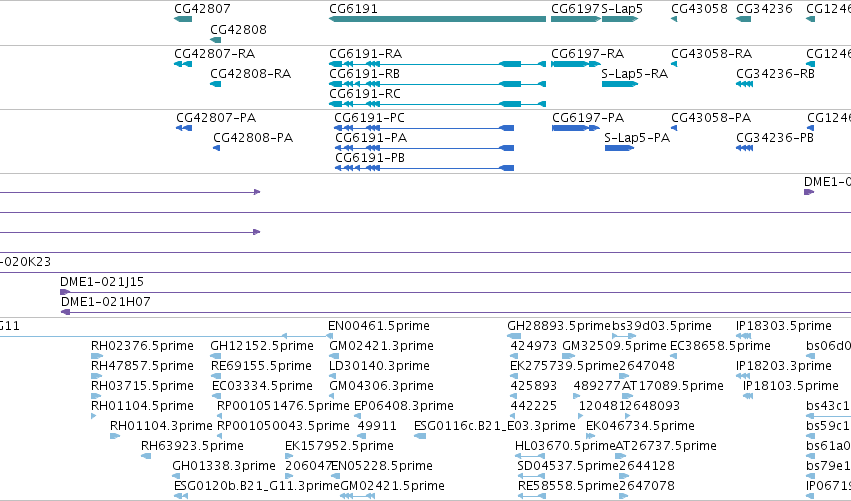Image resolution: width=851 pixels, height=501 pixels.
Task: Click the RP001050043.5prime EST label
Action: (283, 426)
